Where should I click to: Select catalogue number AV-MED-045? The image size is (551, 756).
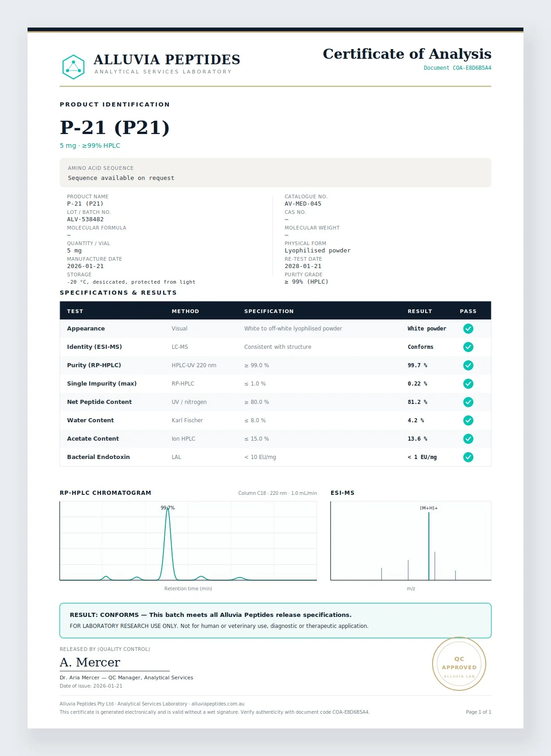(x=303, y=204)
